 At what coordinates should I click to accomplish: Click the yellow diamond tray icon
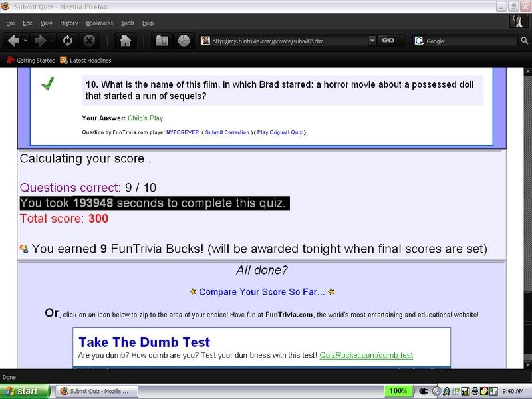[x=484, y=391]
